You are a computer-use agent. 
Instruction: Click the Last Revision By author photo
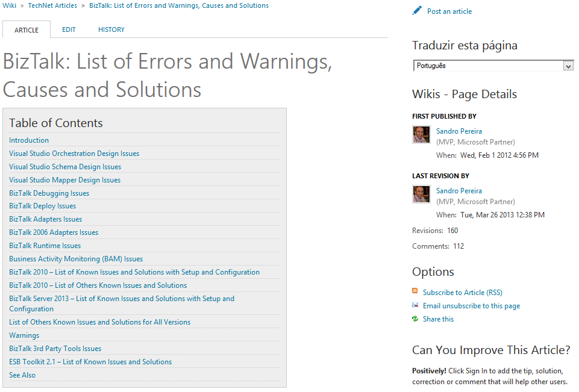click(x=421, y=194)
